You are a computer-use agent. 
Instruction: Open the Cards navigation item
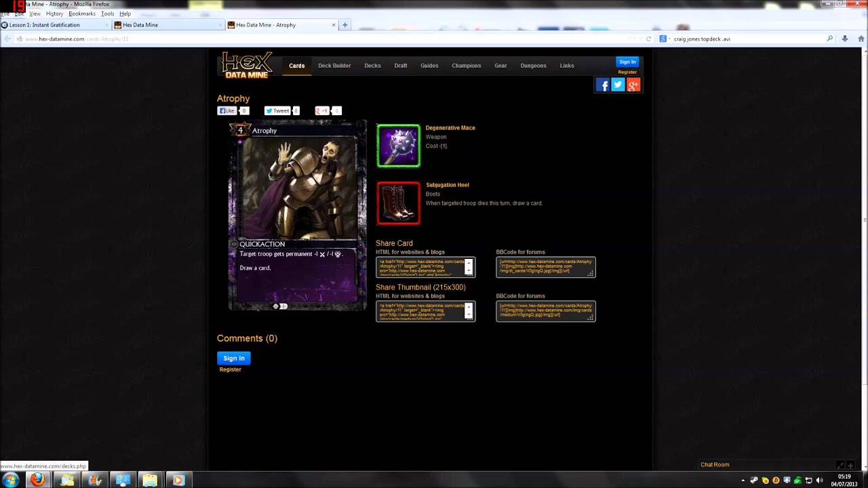pyautogui.click(x=297, y=66)
